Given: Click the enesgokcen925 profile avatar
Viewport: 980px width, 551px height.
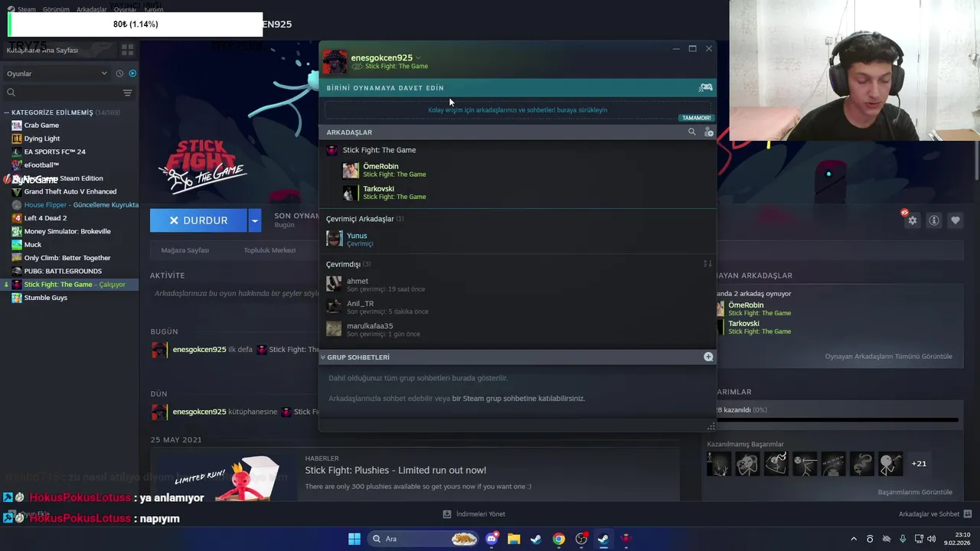Looking at the screenshot, I should point(335,61).
